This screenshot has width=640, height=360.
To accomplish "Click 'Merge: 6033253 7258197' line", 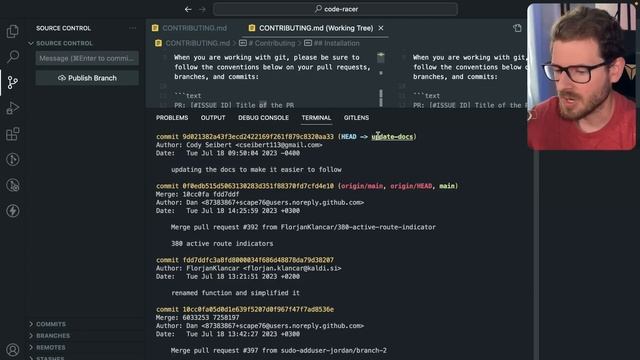I will click(197, 318).
